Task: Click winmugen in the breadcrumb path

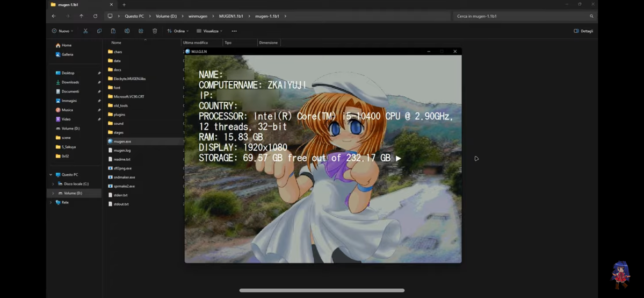Action: tap(198, 16)
